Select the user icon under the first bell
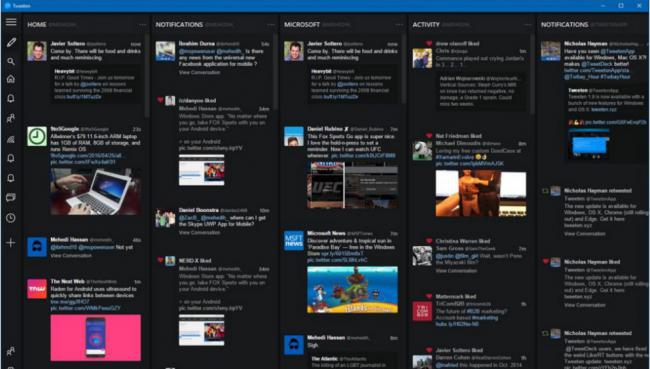Image resolution: width=650 pixels, height=369 pixels. [11, 119]
